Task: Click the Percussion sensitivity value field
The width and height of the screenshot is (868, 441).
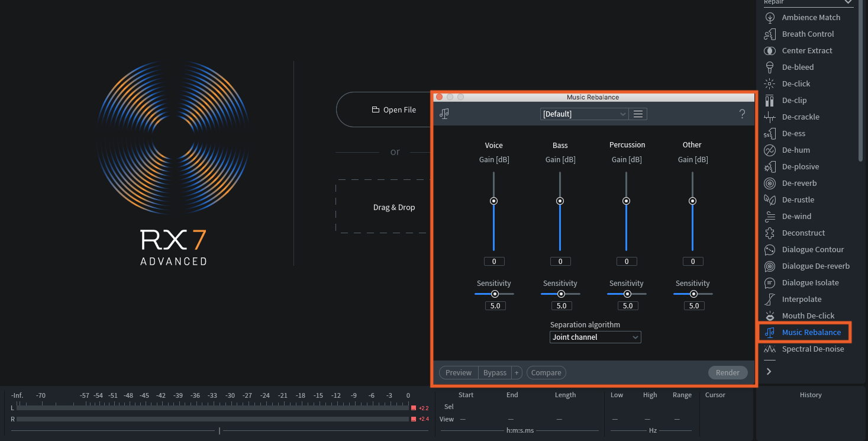Action: (628, 306)
